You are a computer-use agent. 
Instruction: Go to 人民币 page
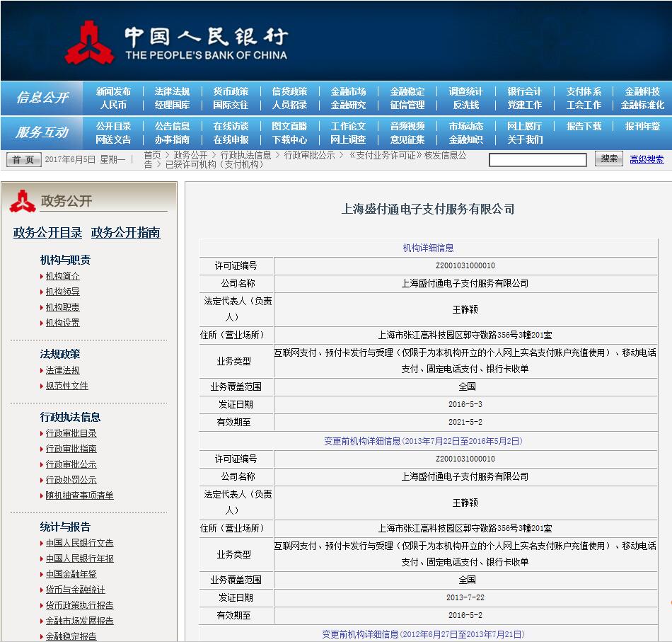click(113, 105)
